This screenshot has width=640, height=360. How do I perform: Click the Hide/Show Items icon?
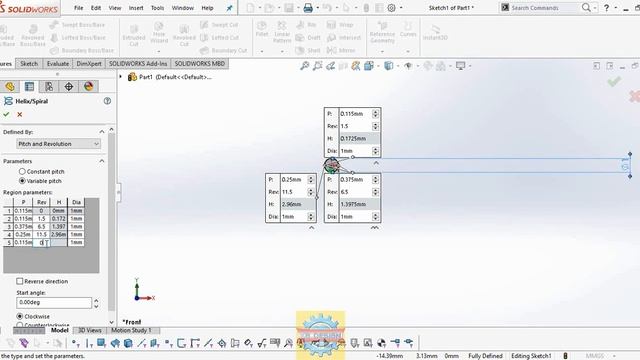click(x=408, y=66)
